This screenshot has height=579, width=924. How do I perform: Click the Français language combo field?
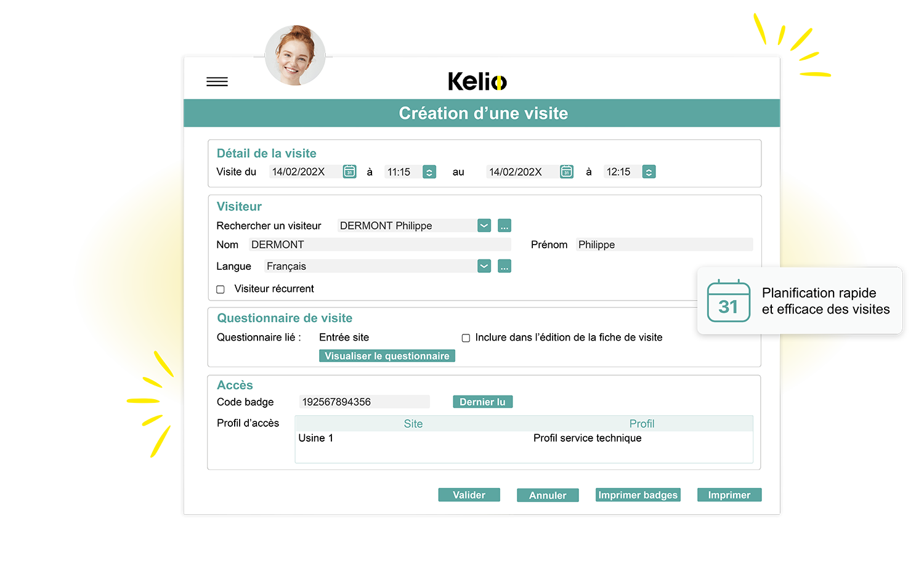370,266
